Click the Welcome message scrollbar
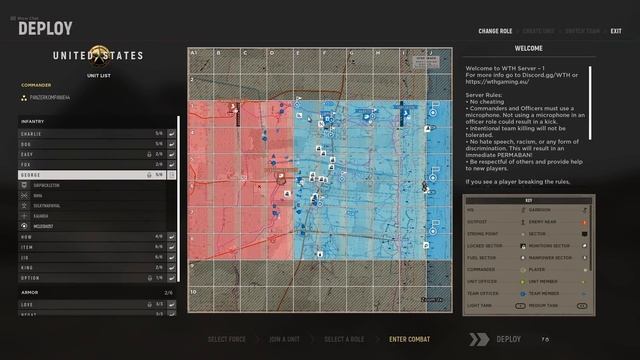The image size is (640, 360). [590, 103]
